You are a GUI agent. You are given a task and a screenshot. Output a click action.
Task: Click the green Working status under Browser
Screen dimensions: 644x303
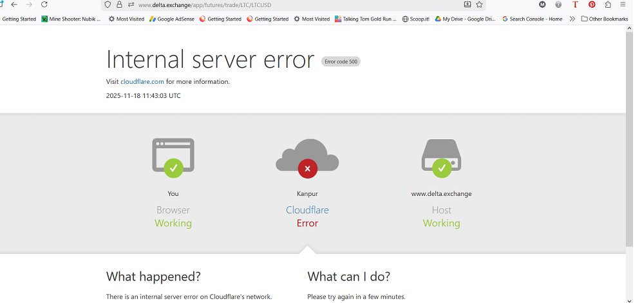[x=173, y=223]
